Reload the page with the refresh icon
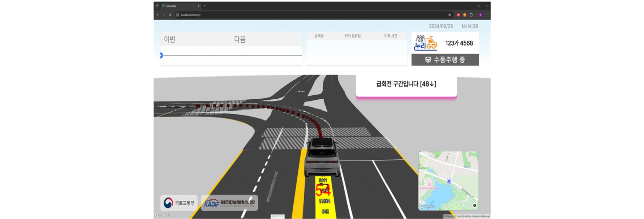The height and width of the screenshot is (219, 644). pyautogui.click(x=170, y=15)
